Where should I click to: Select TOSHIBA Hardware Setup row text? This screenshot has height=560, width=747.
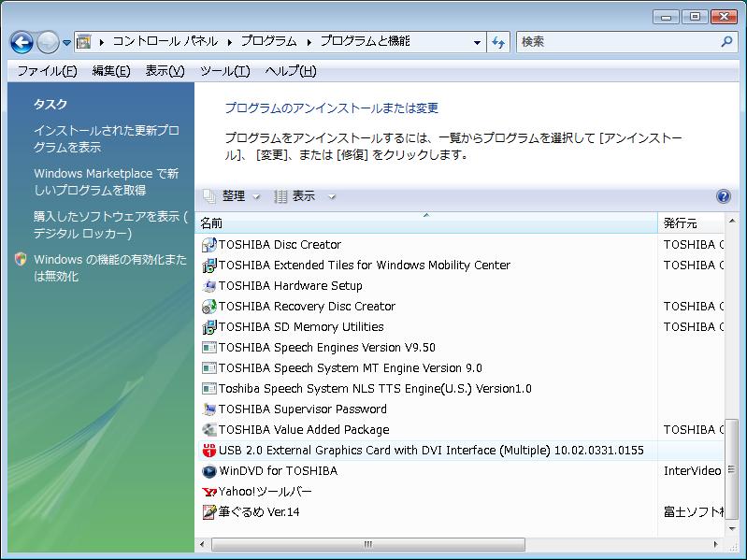[x=290, y=286]
